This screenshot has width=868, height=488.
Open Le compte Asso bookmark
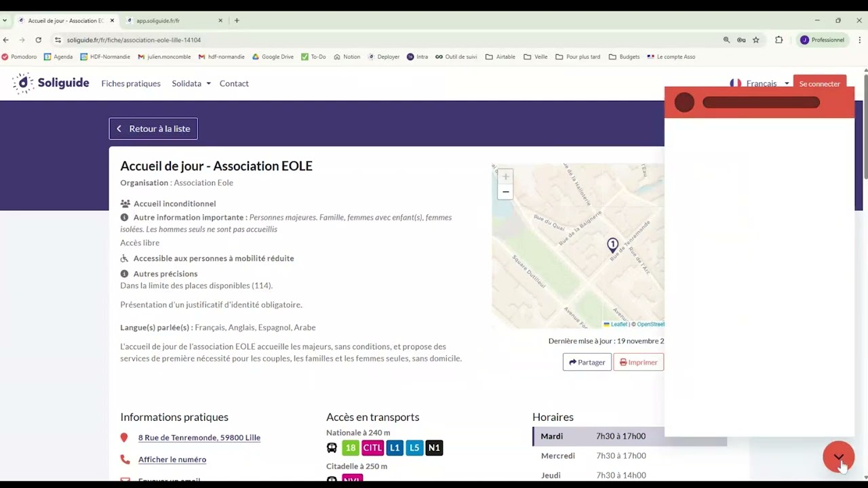(671, 57)
